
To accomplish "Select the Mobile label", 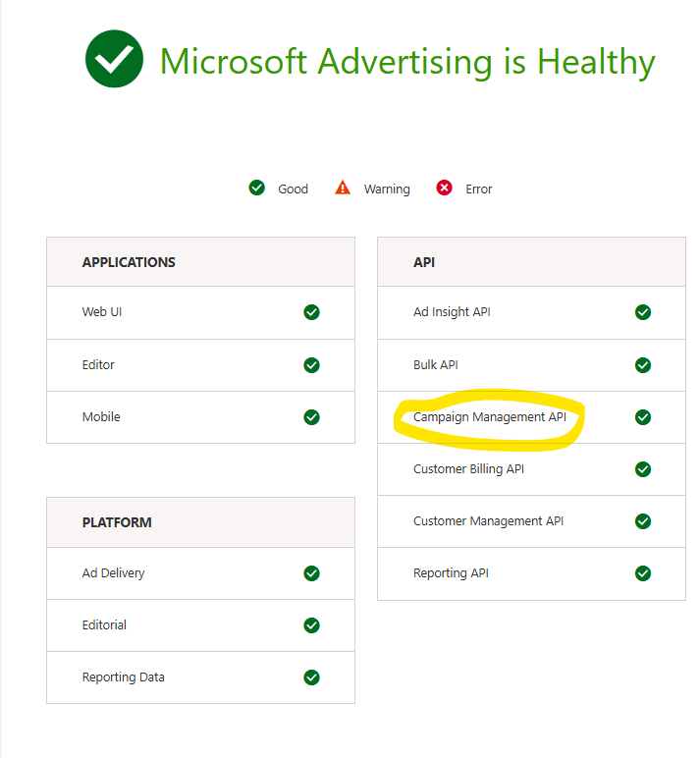I will click(101, 416).
